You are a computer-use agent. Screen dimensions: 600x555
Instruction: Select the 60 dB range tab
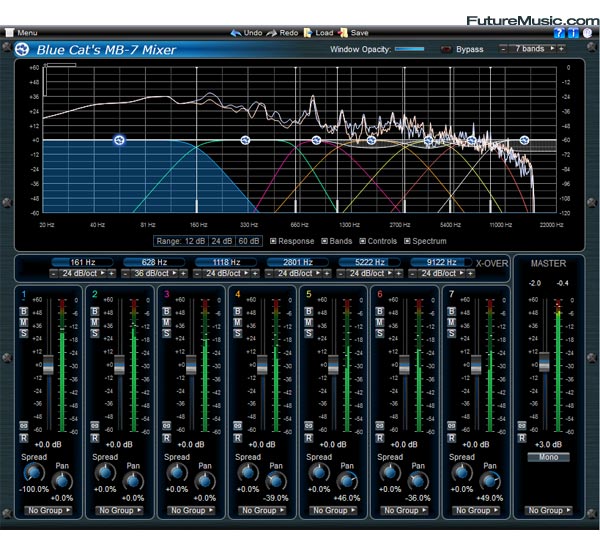(249, 241)
